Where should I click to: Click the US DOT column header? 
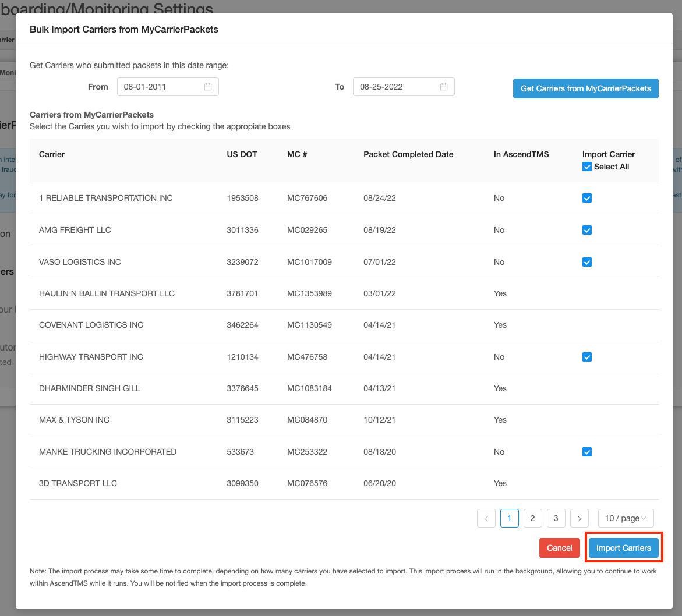coord(242,154)
